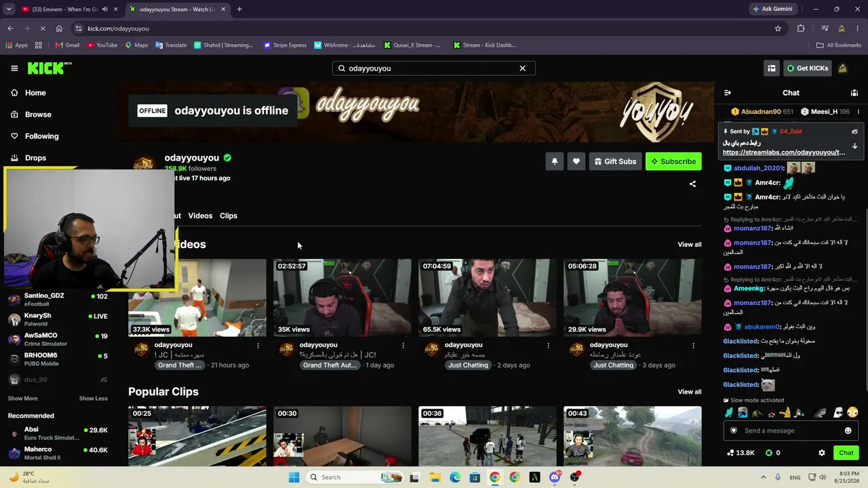The image size is (868, 488).
Task: Open the chat settings gear
Action: [x=822, y=453]
